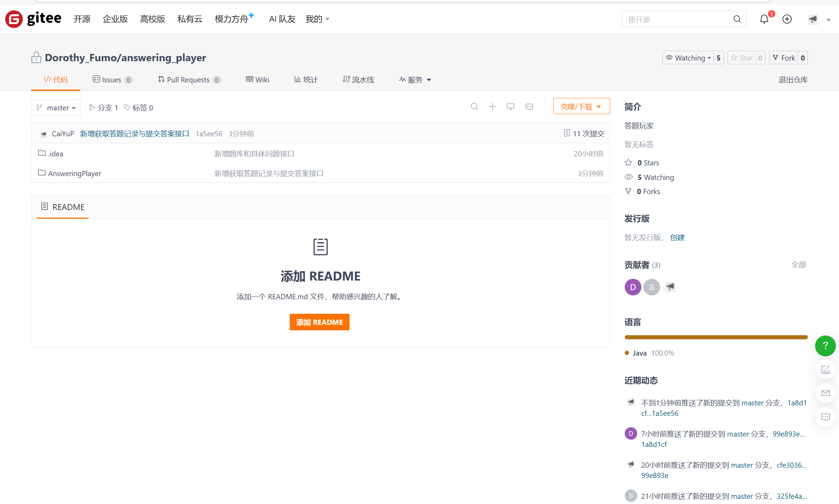
Task: Click the orange 添加 README button
Action: (319, 322)
